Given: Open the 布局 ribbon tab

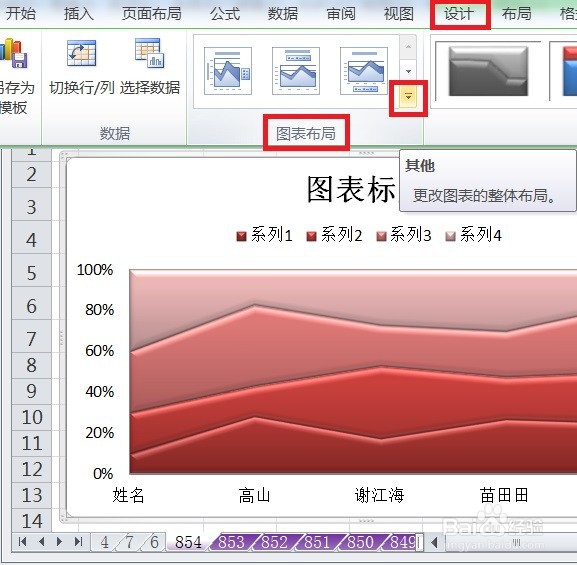Looking at the screenshot, I should [x=517, y=14].
